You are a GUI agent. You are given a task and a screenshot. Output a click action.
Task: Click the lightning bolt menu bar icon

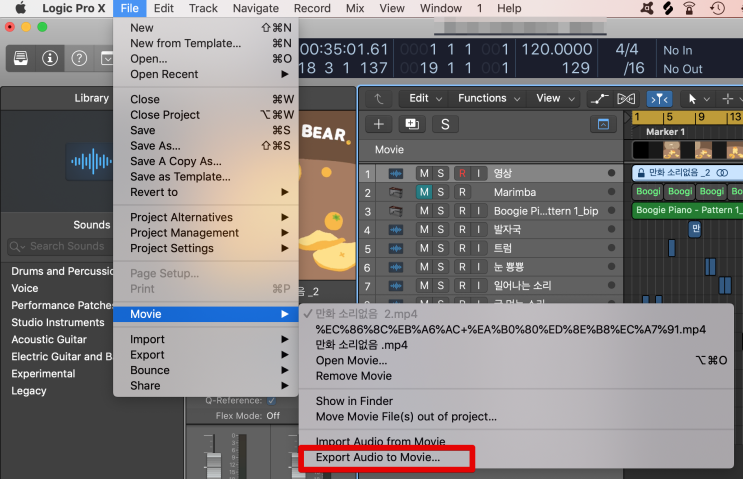tap(668, 8)
